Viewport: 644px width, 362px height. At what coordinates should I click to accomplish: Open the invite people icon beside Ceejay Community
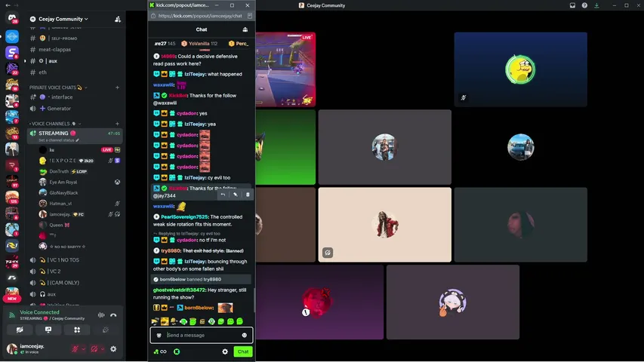tap(118, 19)
